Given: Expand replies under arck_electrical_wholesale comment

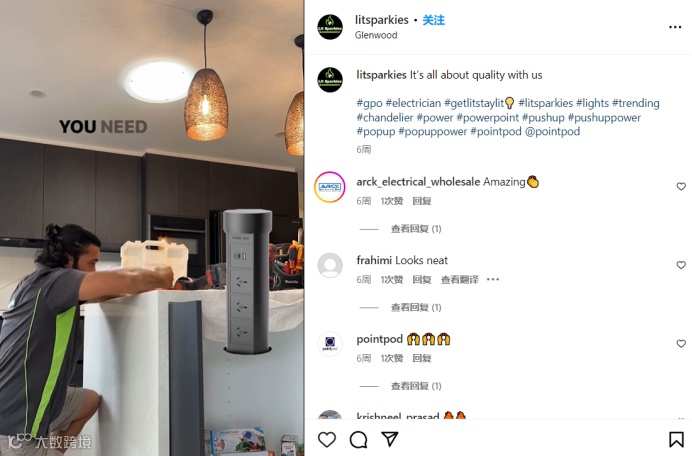Looking at the screenshot, I should tap(416, 229).
